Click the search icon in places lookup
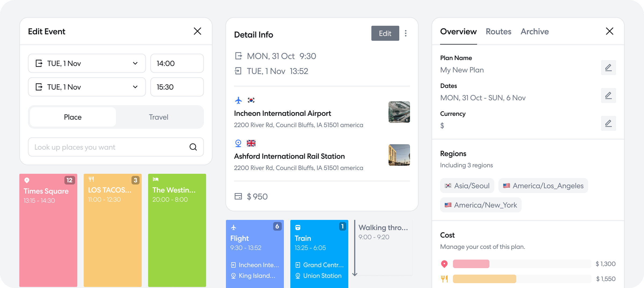The image size is (644, 288). pyautogui.click(x=193, y=147)
